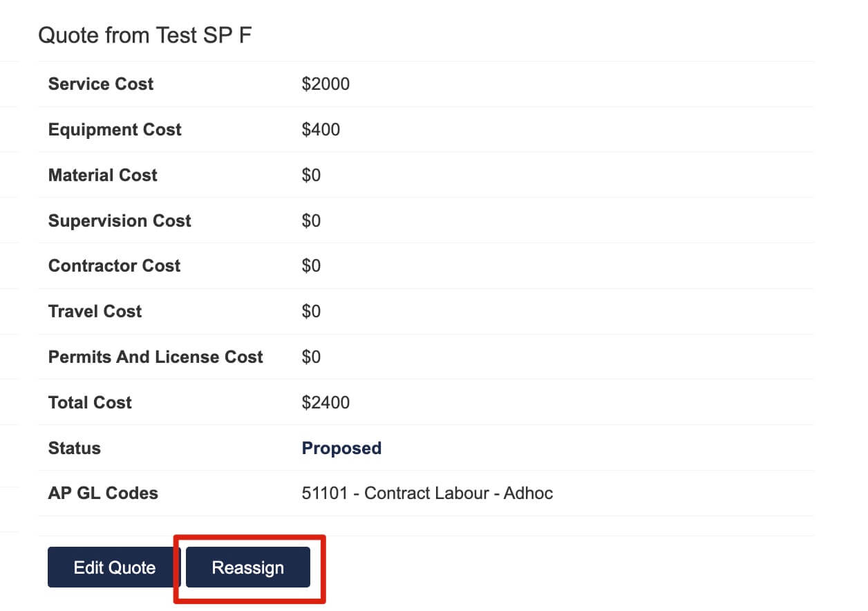Click the Reassign button

click(x=248, y=567)
